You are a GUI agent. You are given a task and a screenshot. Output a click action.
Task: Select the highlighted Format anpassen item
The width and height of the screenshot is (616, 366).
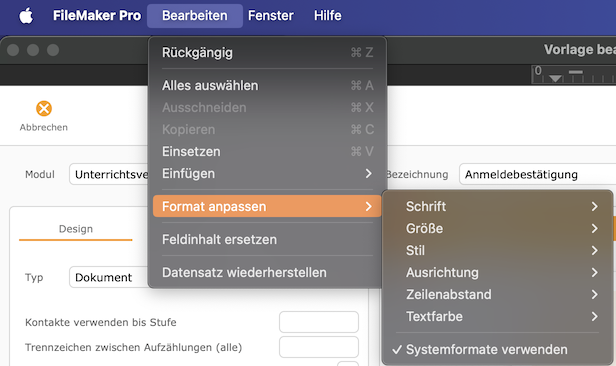tap(267, 206)
